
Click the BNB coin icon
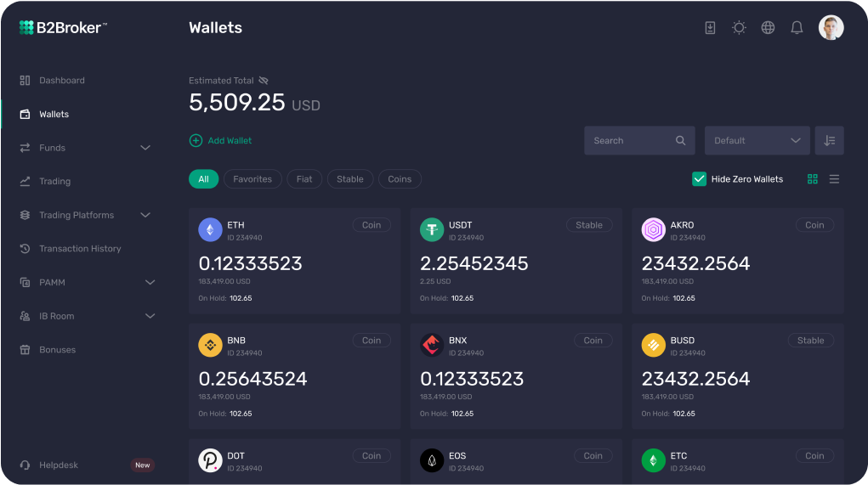point(210,345)
